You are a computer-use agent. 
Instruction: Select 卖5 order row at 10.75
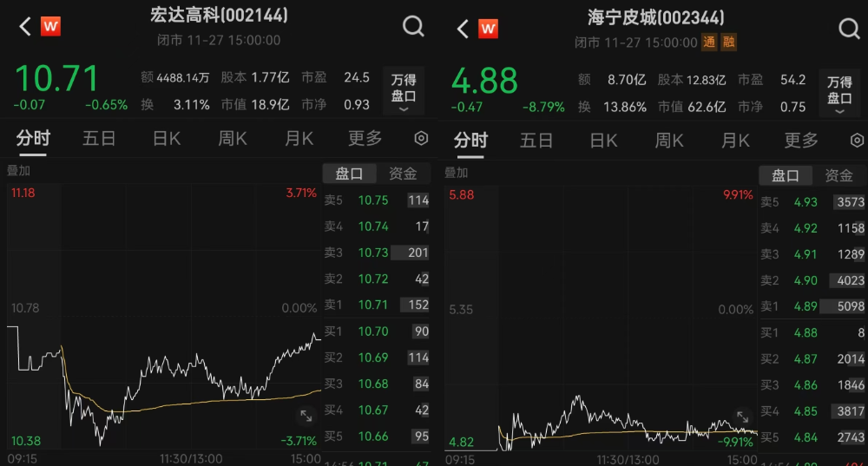click(377, 200)
